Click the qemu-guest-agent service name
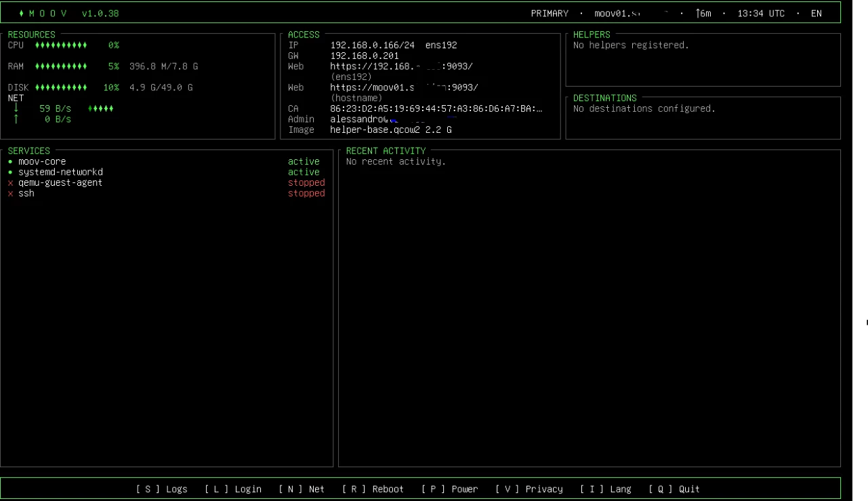The image size is (868, 501). coord(60,183)
